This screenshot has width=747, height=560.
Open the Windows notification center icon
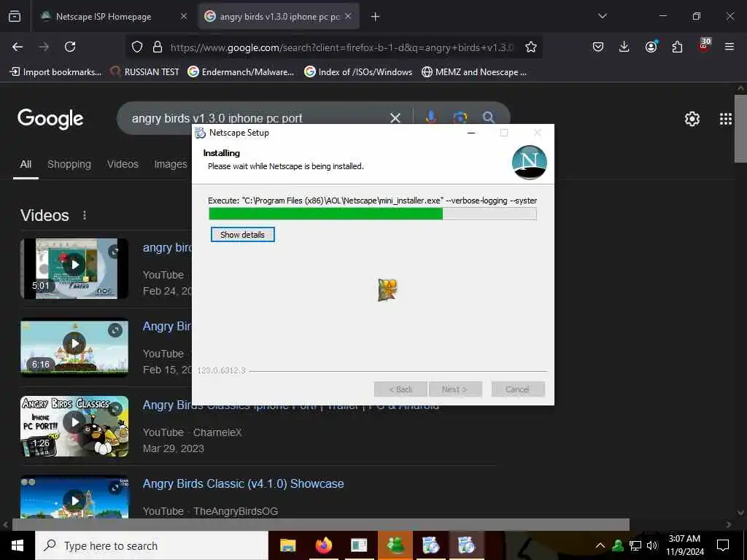(x=723, y=545)
